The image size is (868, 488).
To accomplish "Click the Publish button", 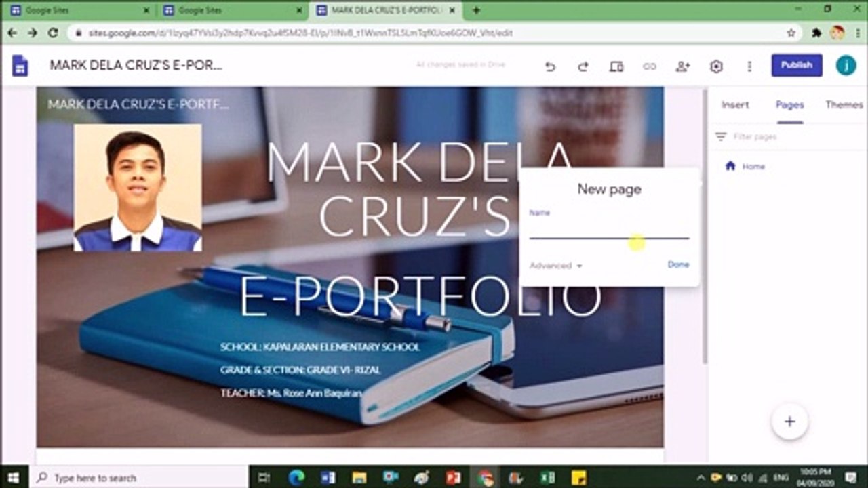I will tap(797, 65).
